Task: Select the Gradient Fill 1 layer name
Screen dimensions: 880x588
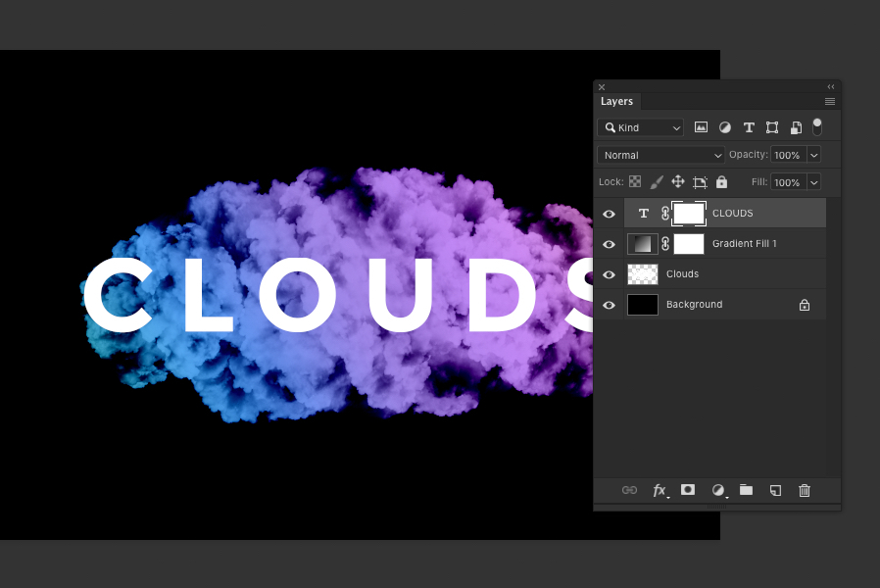Action: coord(744,243)
